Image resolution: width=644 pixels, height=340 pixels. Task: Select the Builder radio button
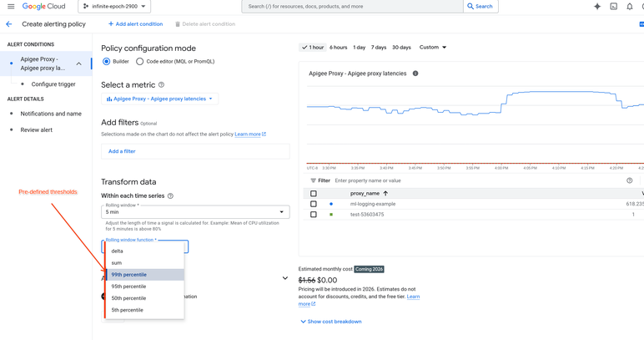(107, 61)
